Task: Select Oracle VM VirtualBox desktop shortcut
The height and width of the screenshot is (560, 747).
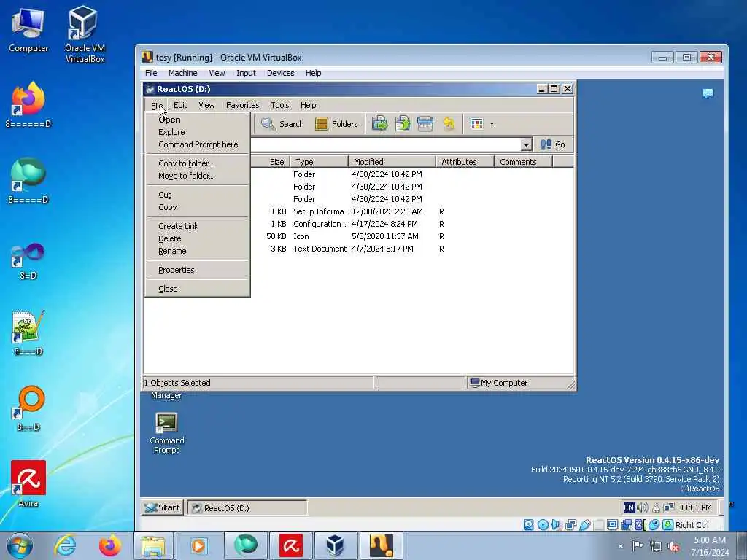Action: click(85, 34)
